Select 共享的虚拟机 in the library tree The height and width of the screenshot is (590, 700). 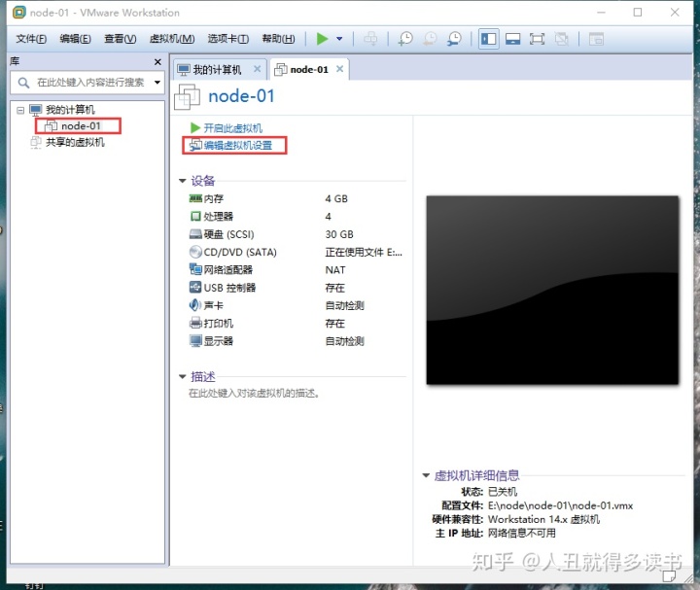[75, 142]
